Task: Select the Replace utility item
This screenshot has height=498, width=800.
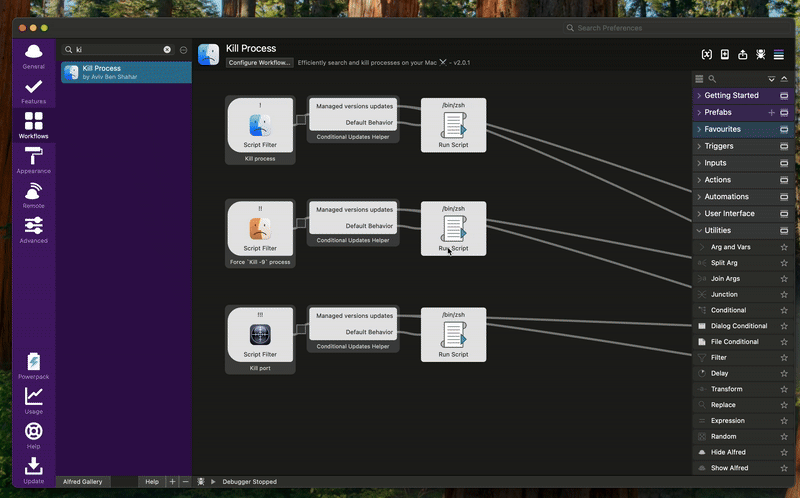Action: tap(743, 405)
